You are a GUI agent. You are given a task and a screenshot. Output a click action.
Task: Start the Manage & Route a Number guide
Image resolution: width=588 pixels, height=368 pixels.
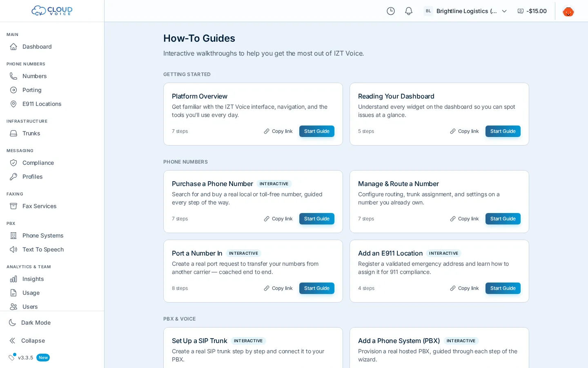tap(503, 219)
